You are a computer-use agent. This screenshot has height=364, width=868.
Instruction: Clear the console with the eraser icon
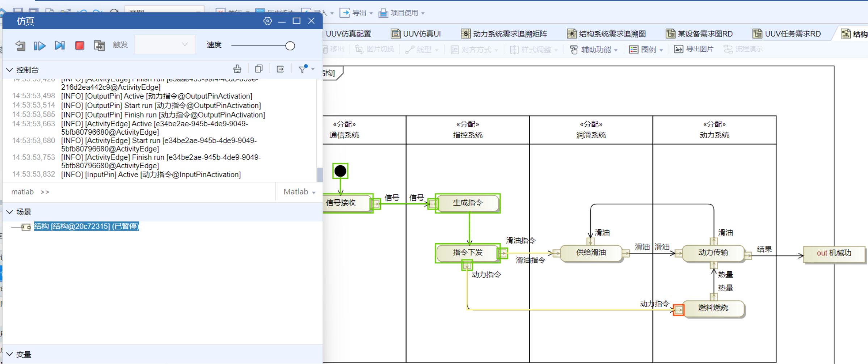pyautogui.click(x=237, y=69)
